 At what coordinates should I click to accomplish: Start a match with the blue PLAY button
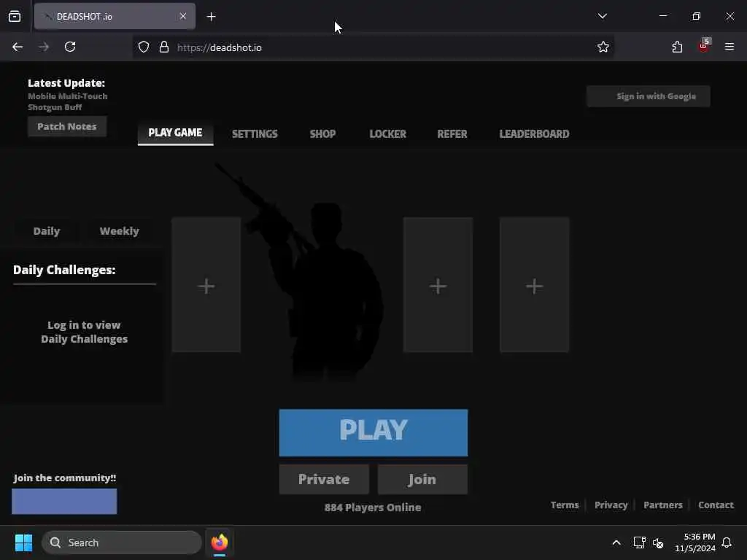[373, 432]
